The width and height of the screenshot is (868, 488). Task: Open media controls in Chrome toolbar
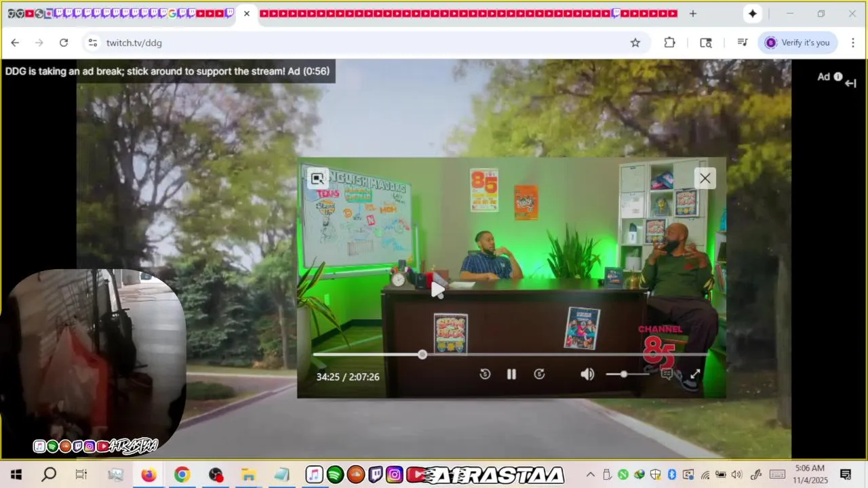[x=742, y=43]
